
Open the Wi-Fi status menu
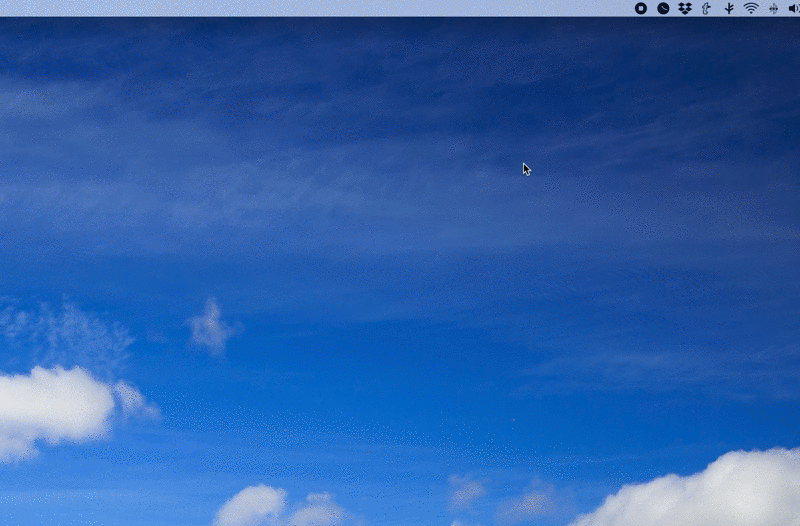(x=751, y=8)
